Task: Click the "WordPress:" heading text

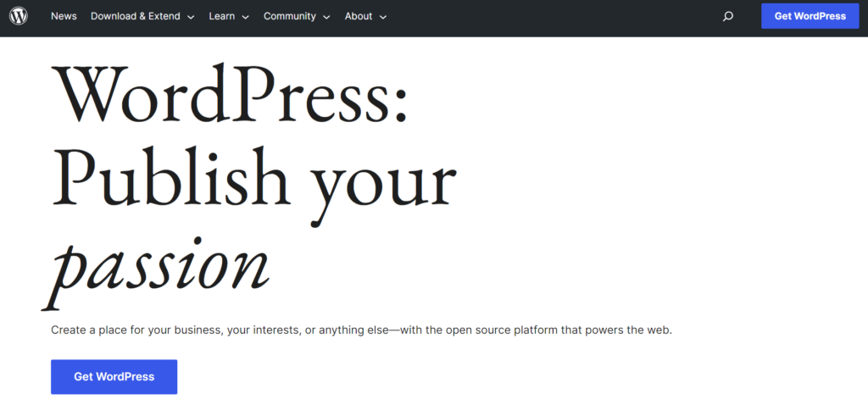Action: click(230, 94)
